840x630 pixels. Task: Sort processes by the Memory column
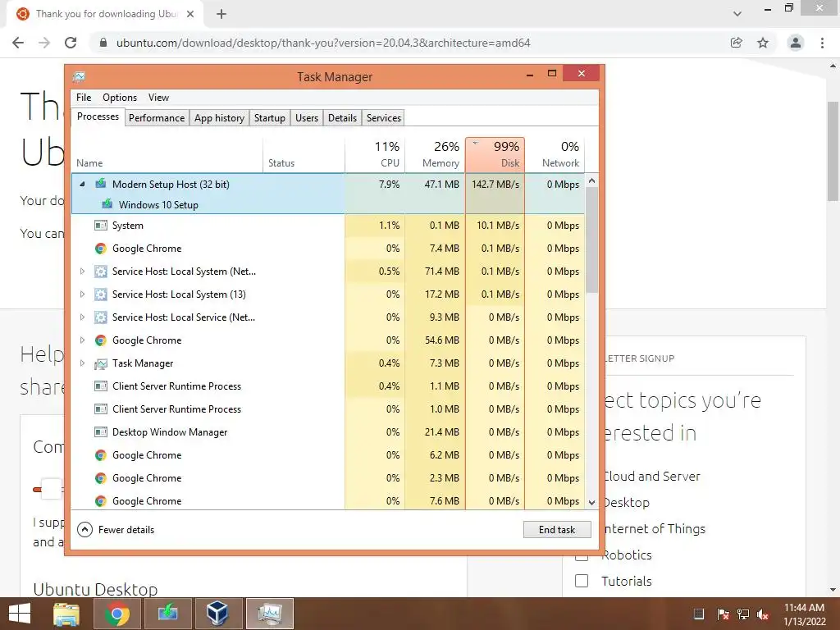click(435, 154)
